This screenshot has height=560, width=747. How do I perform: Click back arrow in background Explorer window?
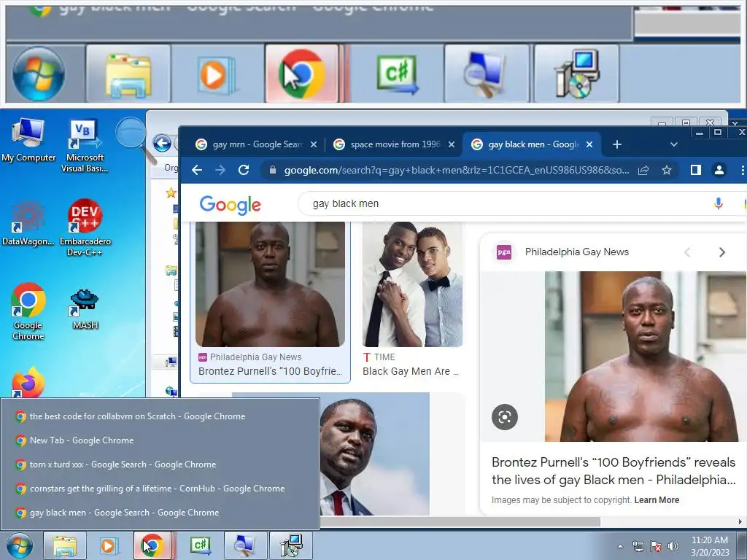(x=162, y=144)
